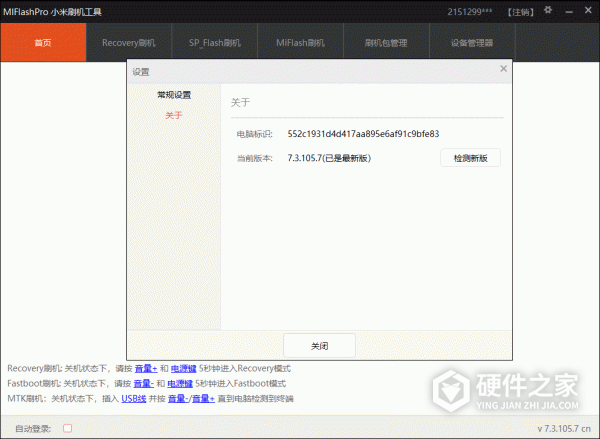
Task: Minimize the MiFlashPro window
Action: click(569, 12)
